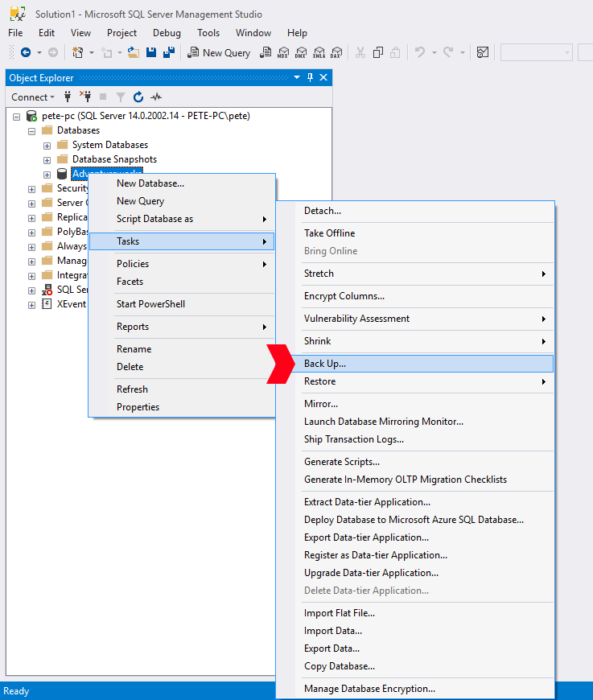Open the Project menu

pyautogui.click(x=121, y=33)
